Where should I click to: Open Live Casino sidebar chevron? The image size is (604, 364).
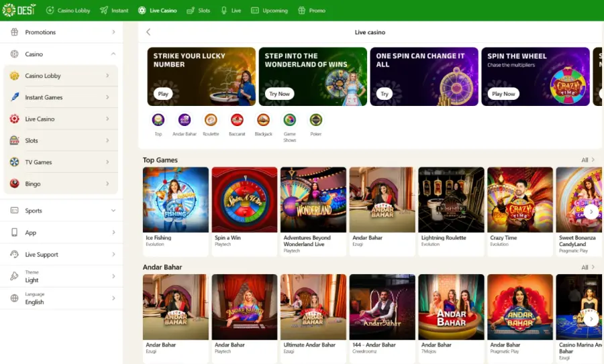click(107, 119)
